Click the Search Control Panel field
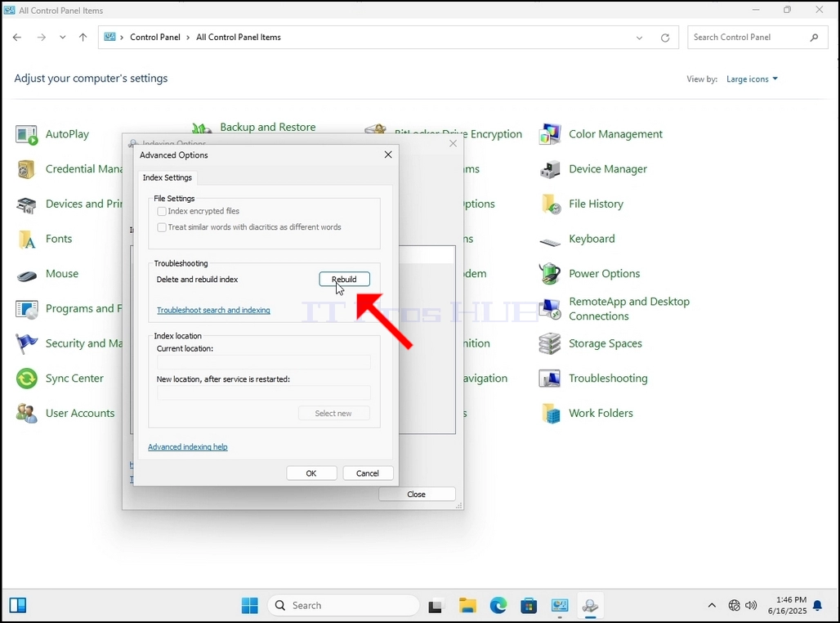The width and height of the screenshot is (840, 623). pos(757,38)
